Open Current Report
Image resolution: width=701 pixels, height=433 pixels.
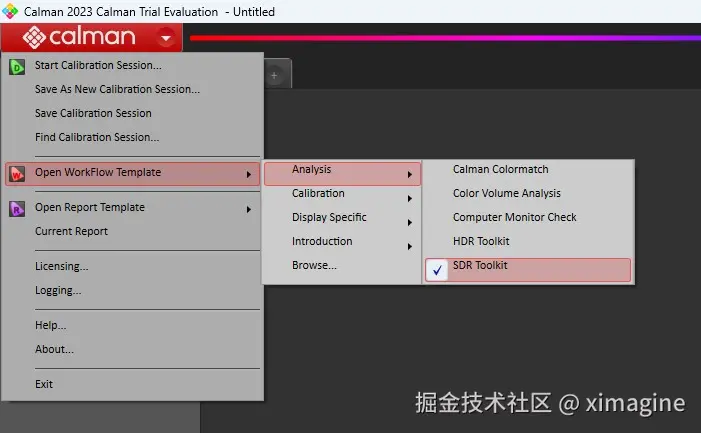tap(72, 231)
